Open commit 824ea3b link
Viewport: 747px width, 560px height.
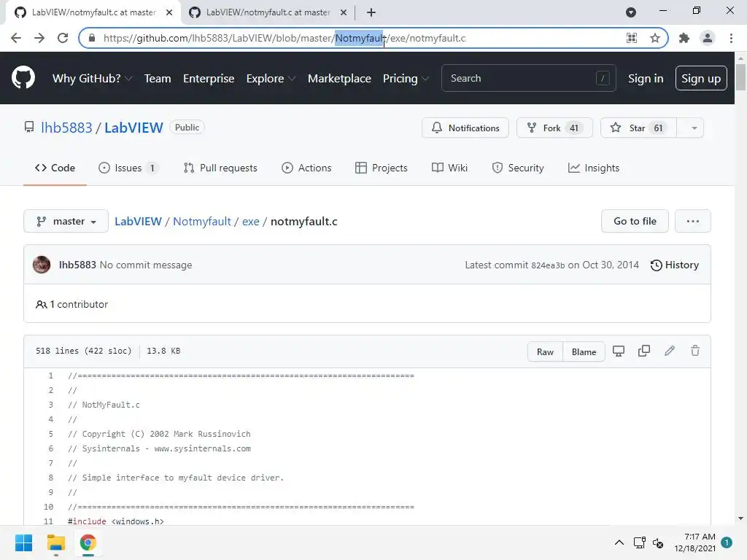[548, 265]
